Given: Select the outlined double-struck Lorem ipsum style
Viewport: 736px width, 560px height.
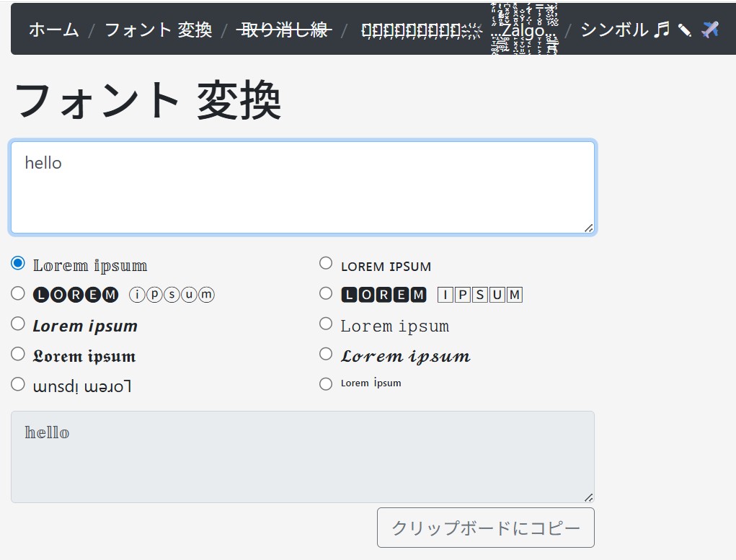Looking at the screenshot, I should pos(18,264).
